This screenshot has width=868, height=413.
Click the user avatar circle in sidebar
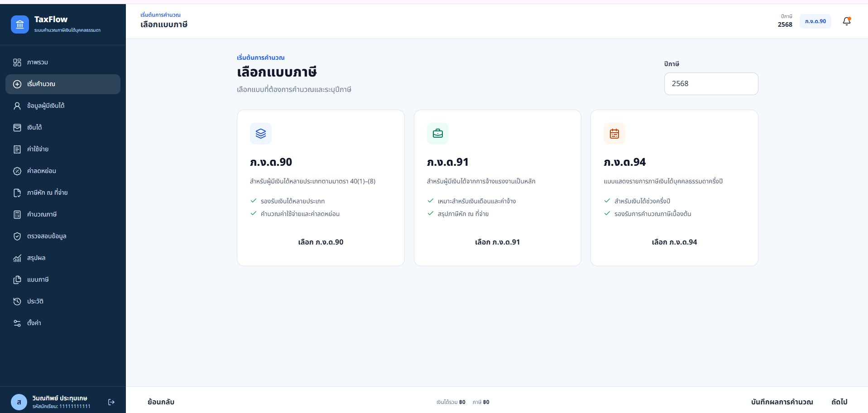pyautogui.click(x=19, y=402)
